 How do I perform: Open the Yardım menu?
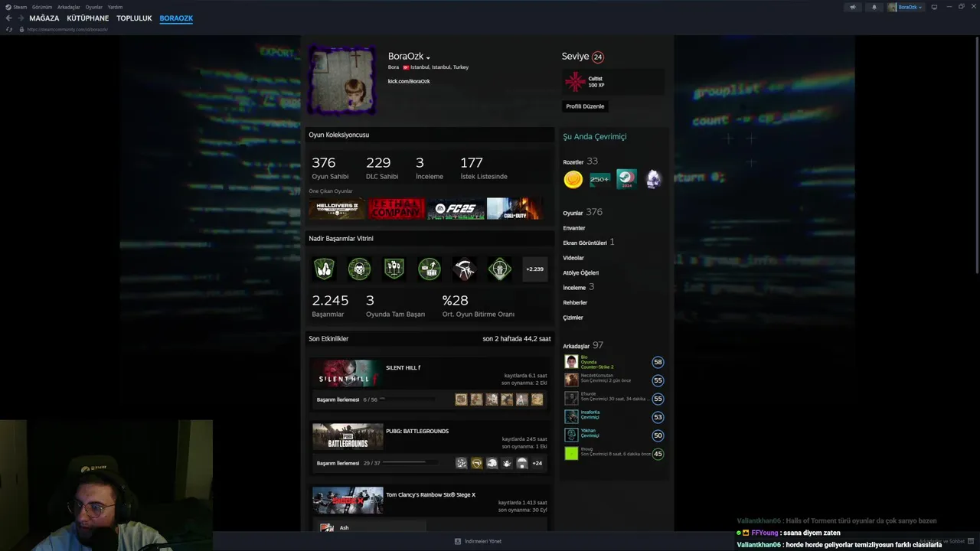click(115, 7)
